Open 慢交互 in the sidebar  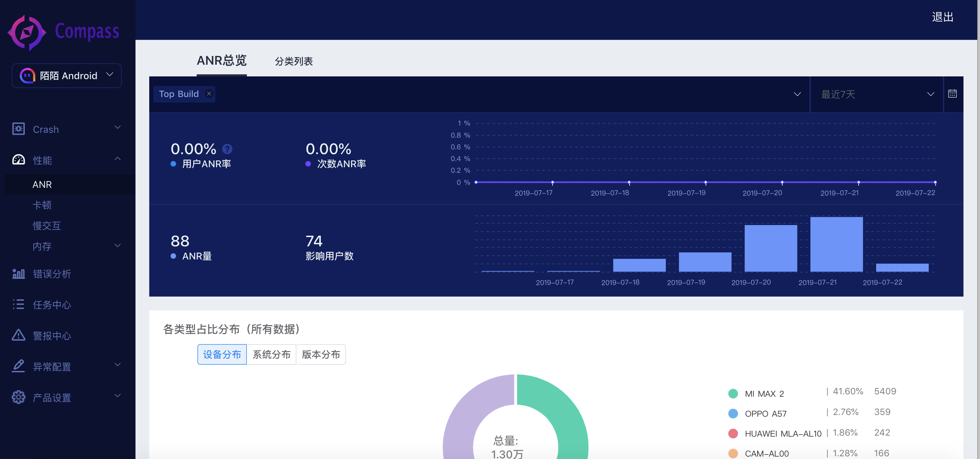[x=47, y=226]
